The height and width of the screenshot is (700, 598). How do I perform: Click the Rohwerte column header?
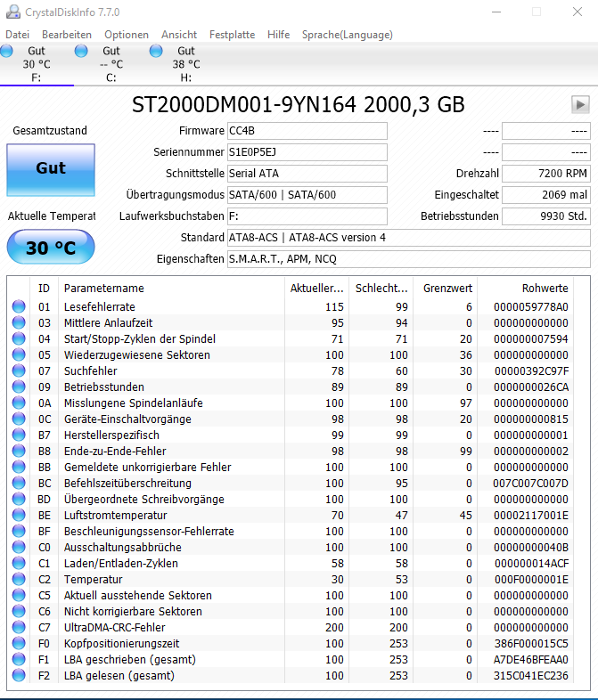[526, 289]
